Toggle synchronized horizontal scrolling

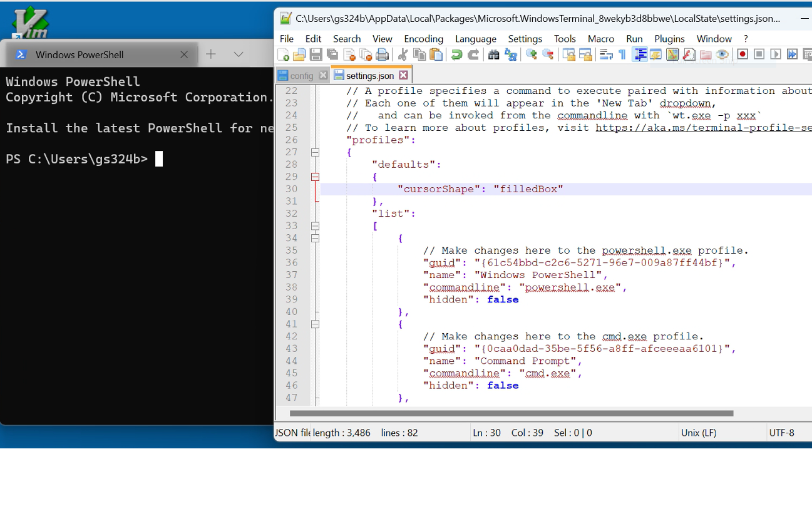(x=585, y=54)
